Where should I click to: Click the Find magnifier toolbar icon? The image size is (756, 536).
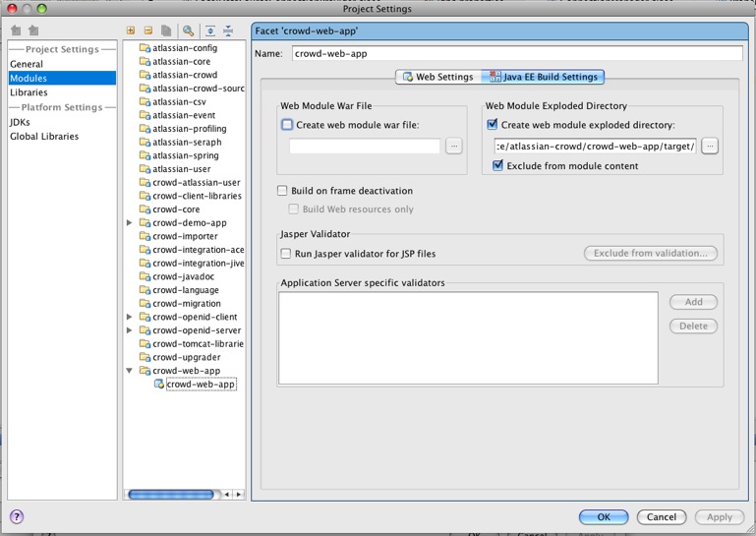[x=188, y=30]
